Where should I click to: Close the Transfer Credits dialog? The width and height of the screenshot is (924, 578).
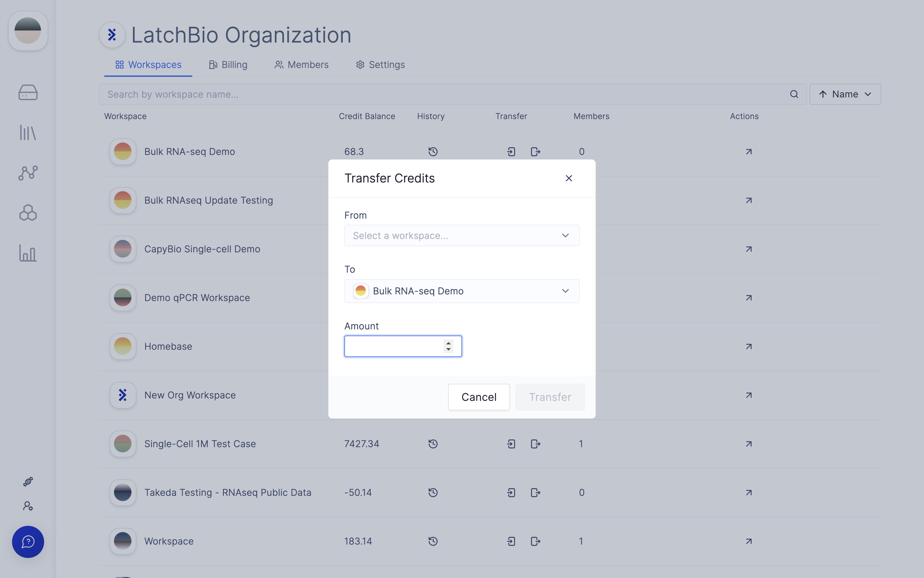tap(569, 178)
